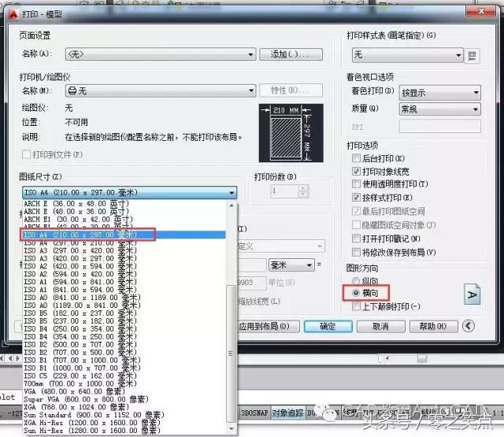504x437 pixels.
Task: Click the page orientation preview icon with letter A
Action: [472, 294]
